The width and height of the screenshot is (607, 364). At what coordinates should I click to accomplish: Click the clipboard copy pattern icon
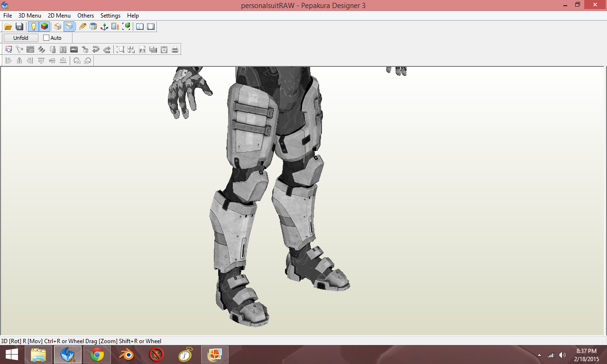pyautogui.click(x=164, y=49)
